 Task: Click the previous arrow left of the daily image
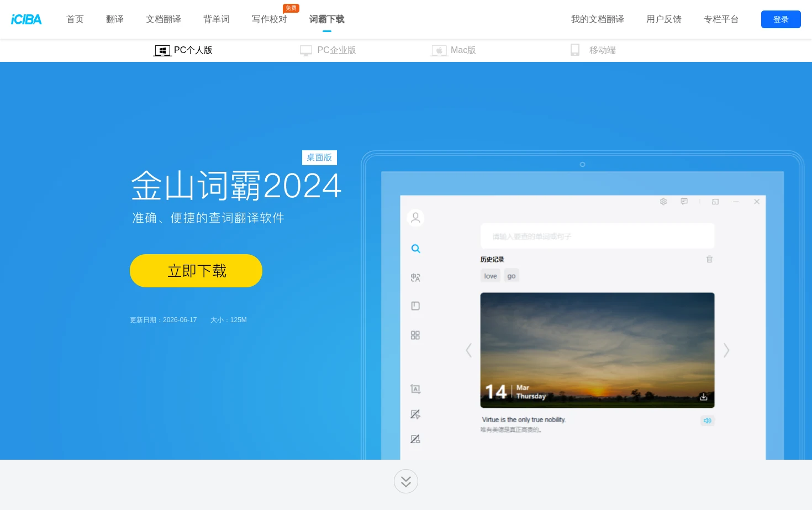pos(468,350)
